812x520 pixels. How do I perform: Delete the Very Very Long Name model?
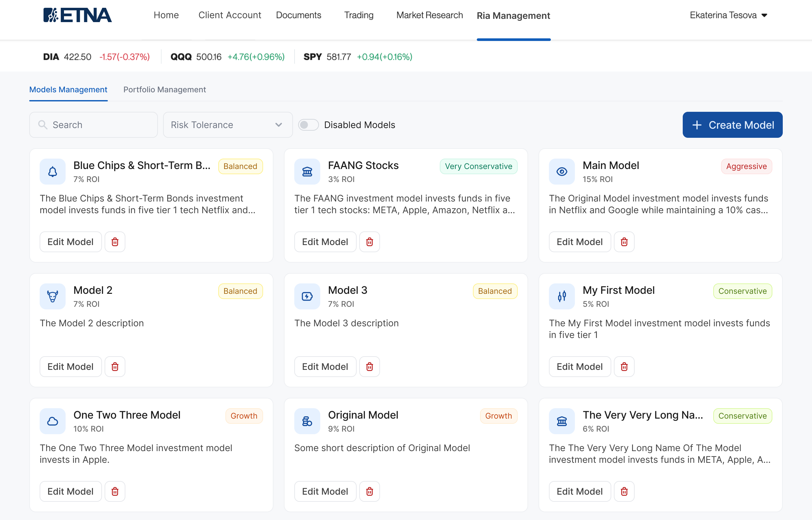624,491
